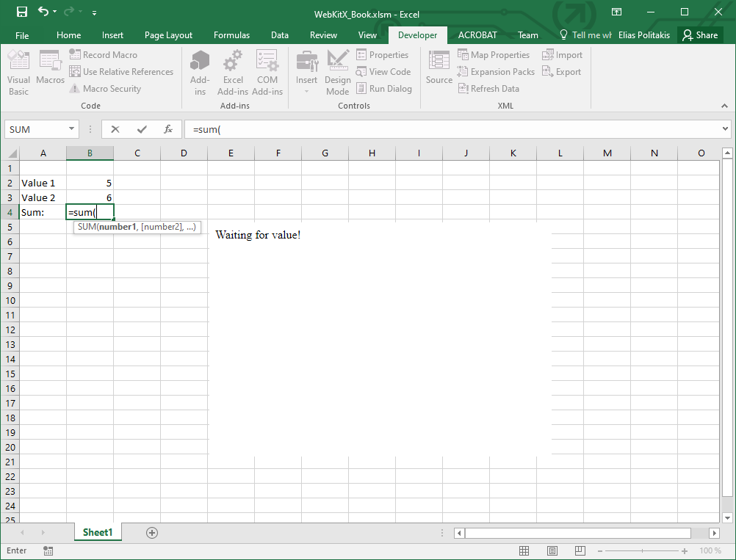Screen dimensions: 736x560
Task: Open Insert Function fx dialog
Action: pyautogui.click(x=168, y=129)
